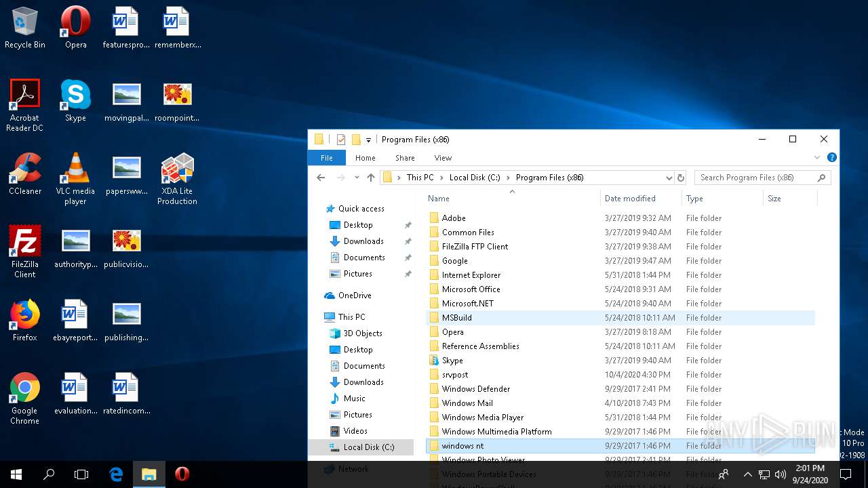Click Local Disk (C:) in breadcrumb path

[475, 178]
